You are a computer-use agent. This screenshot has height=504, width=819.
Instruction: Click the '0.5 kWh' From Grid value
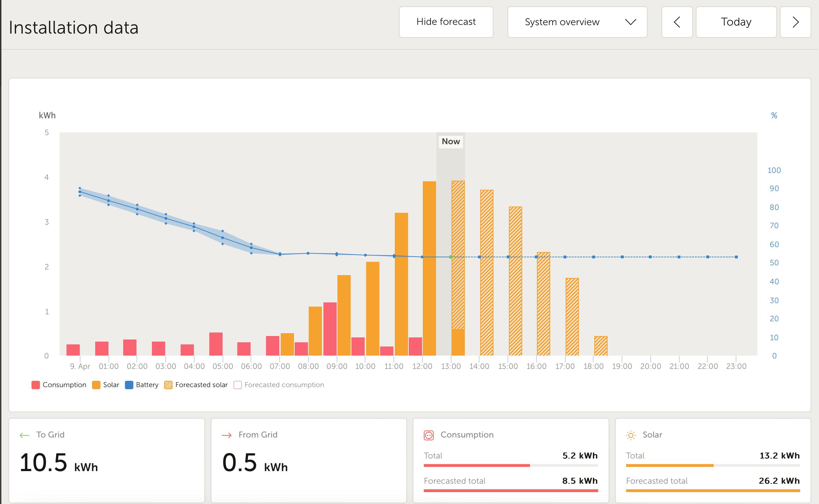pyautogui.click(x=255, y=463)
